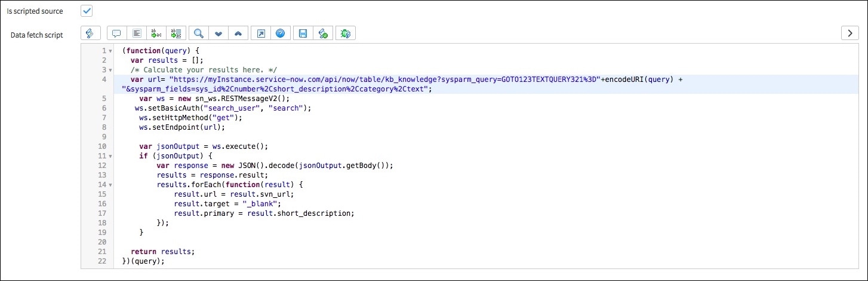Click the save floppy disk icon
This screenshot has height=281, width=868.
(303, 33)
